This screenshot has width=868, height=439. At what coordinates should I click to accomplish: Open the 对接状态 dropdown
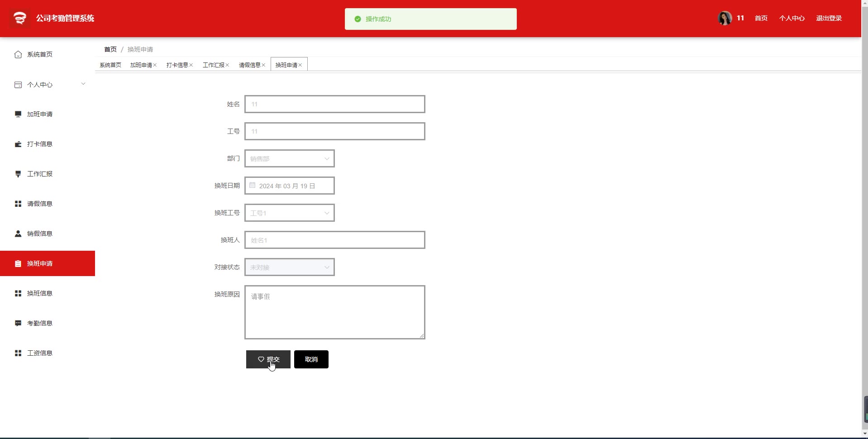(x=290, y=267)
